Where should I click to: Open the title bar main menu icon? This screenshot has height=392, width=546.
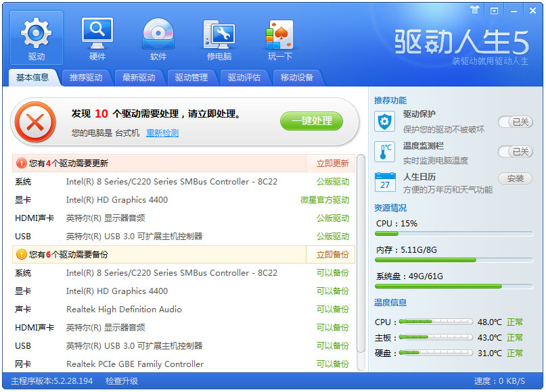[494, 11]
